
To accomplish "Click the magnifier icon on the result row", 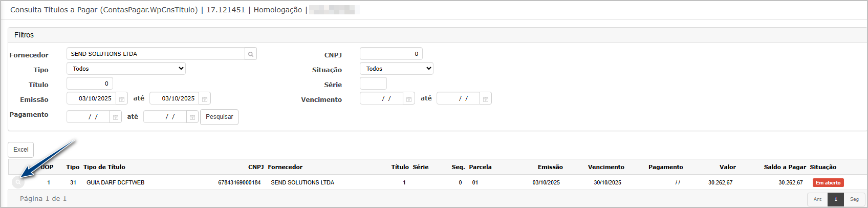I will coord(18,182).
